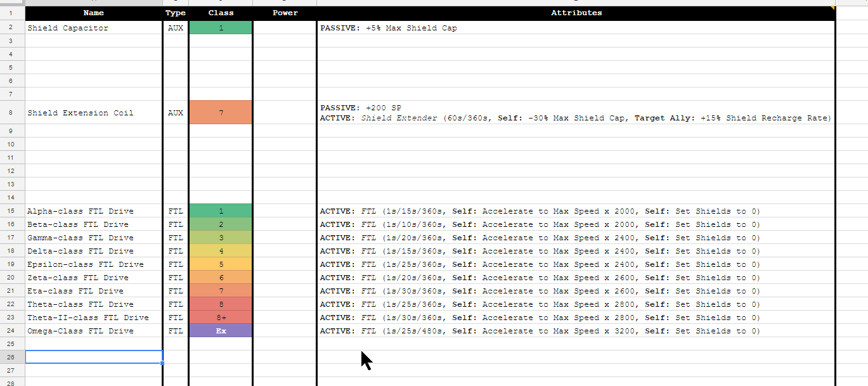Click the orange Class 7 cell for Shield Extension Coil
The image size is (868, 386).
221,113
